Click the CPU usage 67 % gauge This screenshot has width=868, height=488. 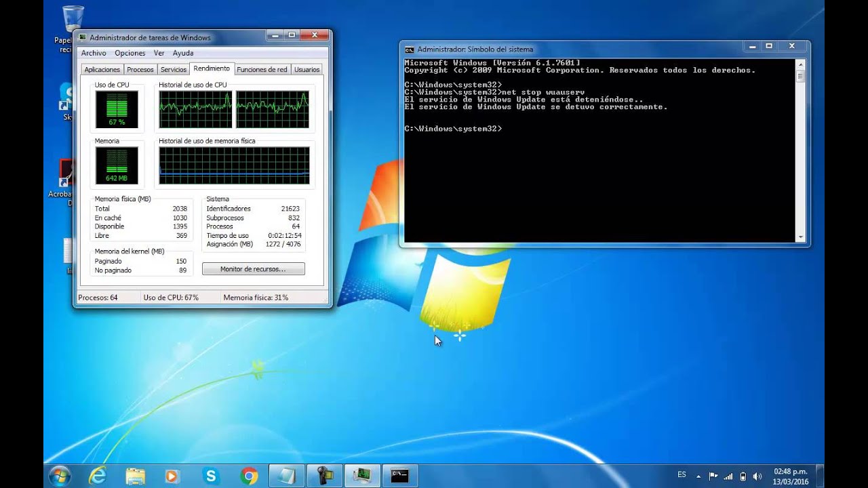click(x=117, y=110)
